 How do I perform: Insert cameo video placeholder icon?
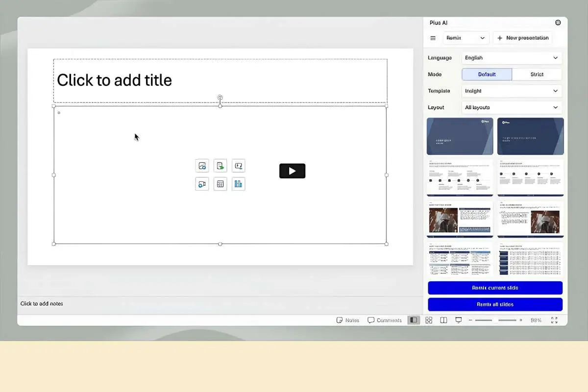202,184
